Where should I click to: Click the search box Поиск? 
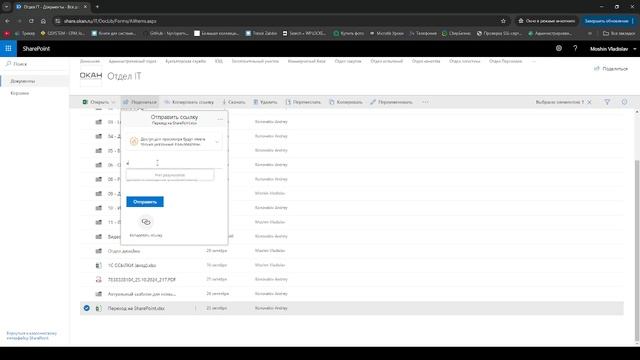[35, 64]
